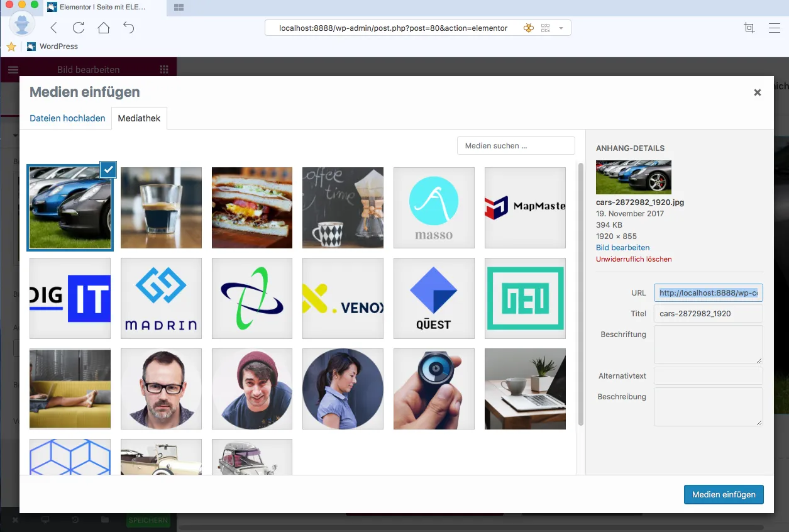The height and width of the screenshot is (532, 789).
Task: Select the coffee time chalkboard thumbnail
Action: point(343,208)
